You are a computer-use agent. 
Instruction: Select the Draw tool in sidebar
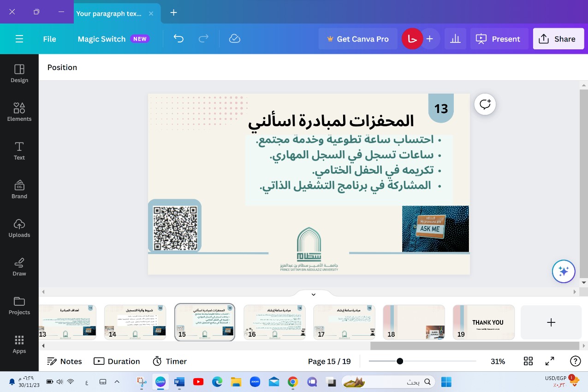pyautogui.click(x=19, y=267)
